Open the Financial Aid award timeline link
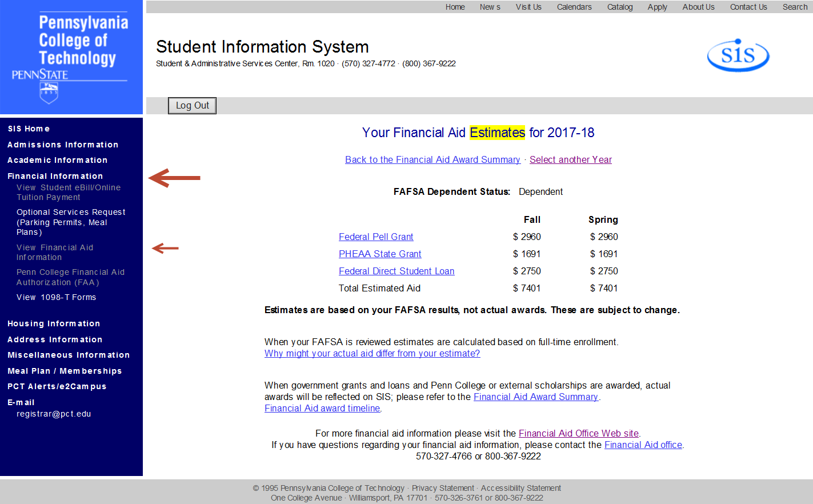Screen dimensions: 813x504 [322, 408]
